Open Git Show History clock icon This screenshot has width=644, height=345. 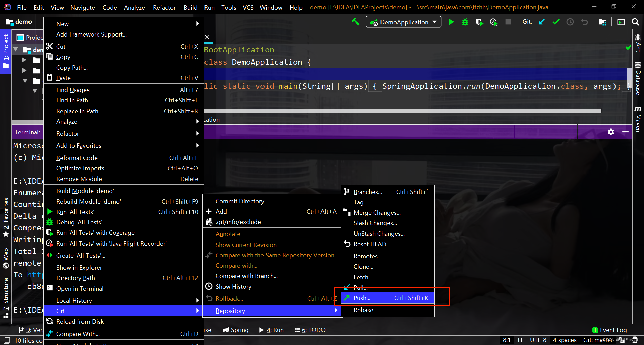click(570, 22)
